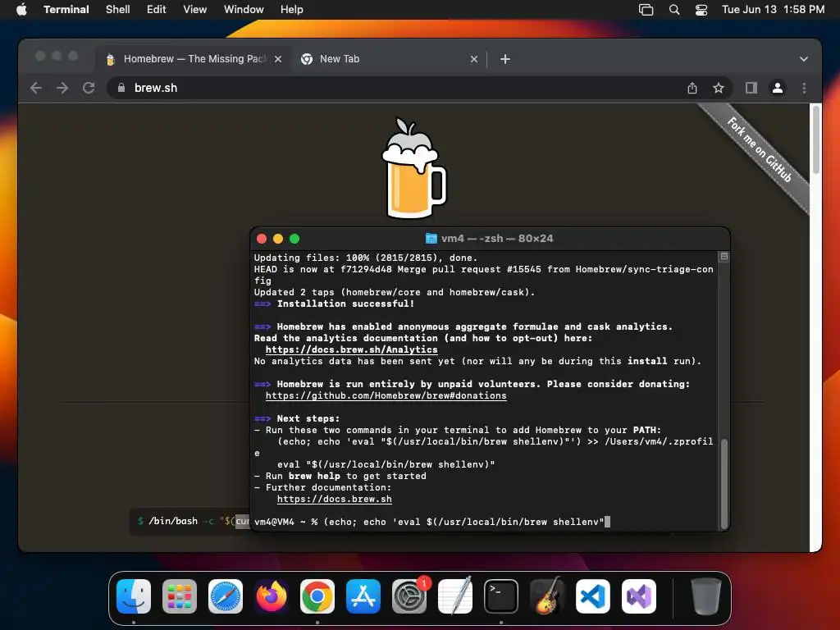Open https://docs.brew.sh link in Terminal
Viewport: 840px width, 630px height.
click(x=335, y=500)
